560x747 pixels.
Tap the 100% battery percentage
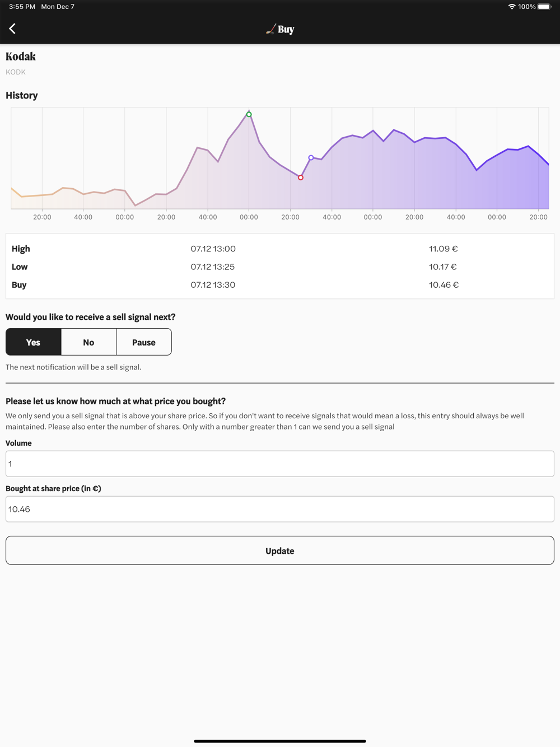click(x=526, y=7)
